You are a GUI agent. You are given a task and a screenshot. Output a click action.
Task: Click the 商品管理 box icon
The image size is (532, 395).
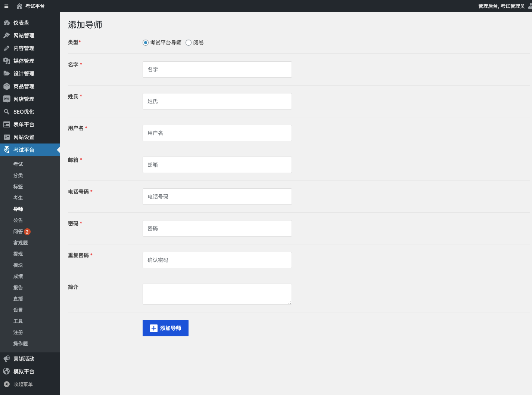pyautogui.click(x=7, y=86)
